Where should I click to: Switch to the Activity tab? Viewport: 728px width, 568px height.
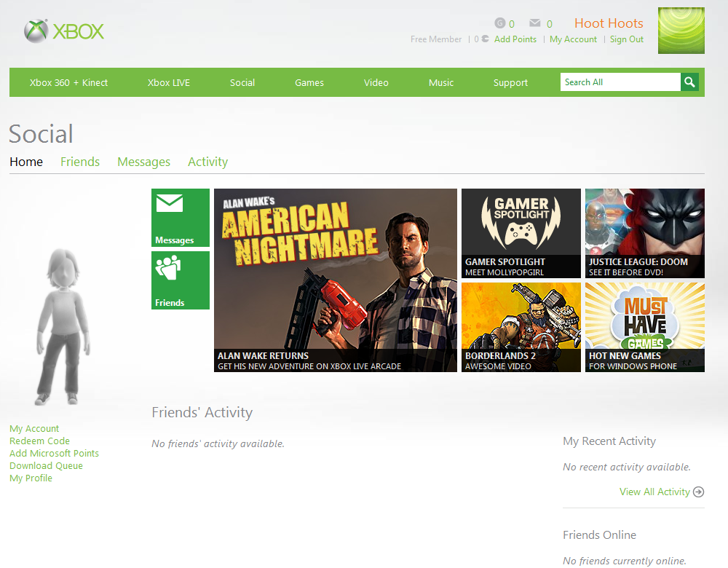pos(207,162)
